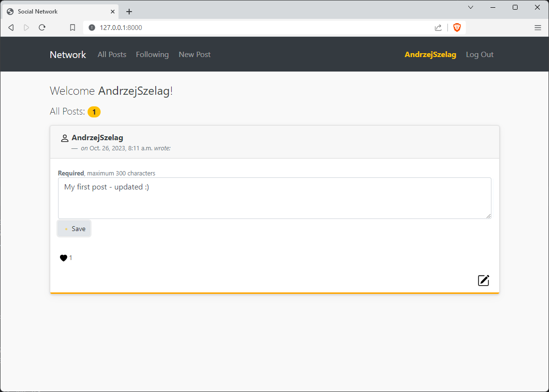
Task: Click the share icon in address bar
Action: 438,28
